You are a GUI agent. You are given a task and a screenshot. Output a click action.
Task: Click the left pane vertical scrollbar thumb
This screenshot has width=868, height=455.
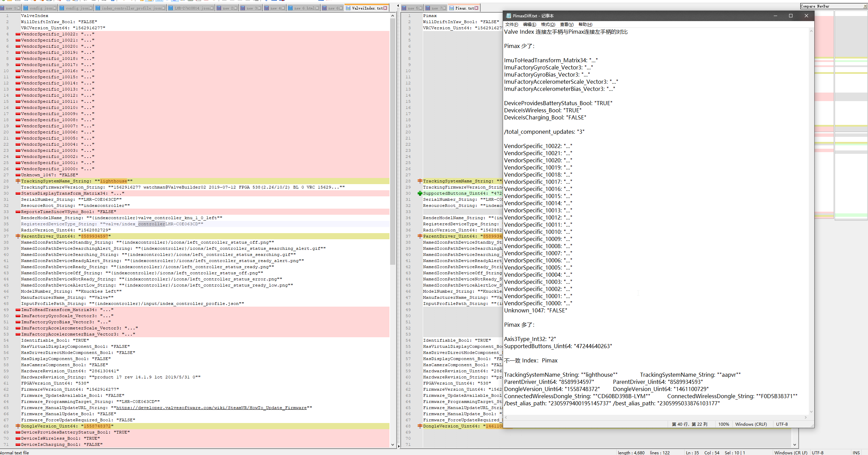(x=393, y=141)
